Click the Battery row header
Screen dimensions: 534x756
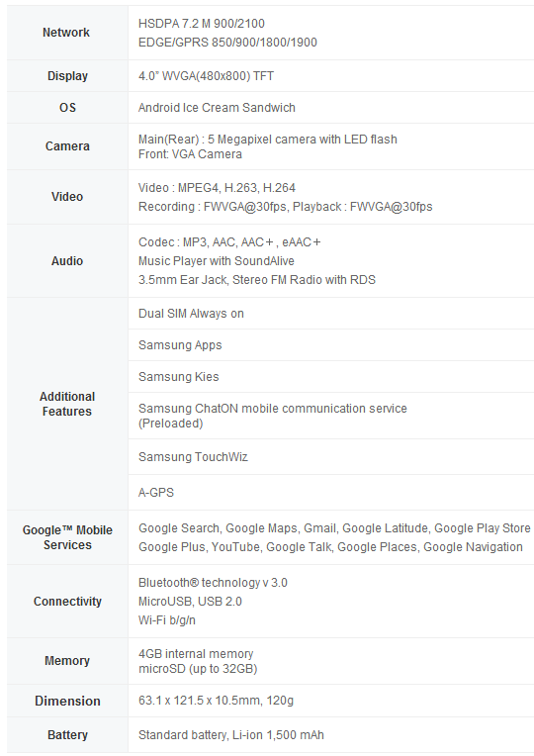coord(67,735)
